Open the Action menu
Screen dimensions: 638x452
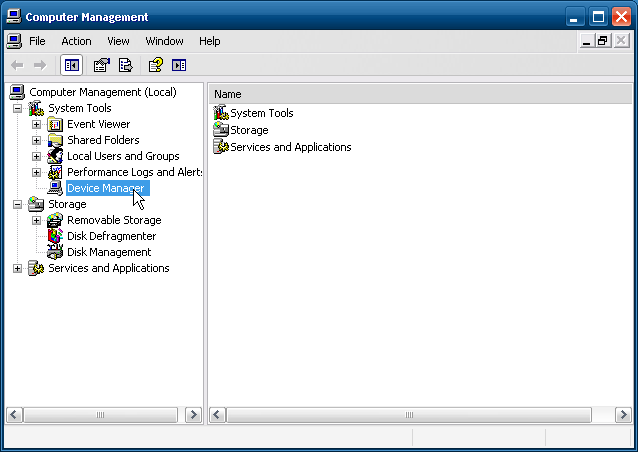pos(76,41)
